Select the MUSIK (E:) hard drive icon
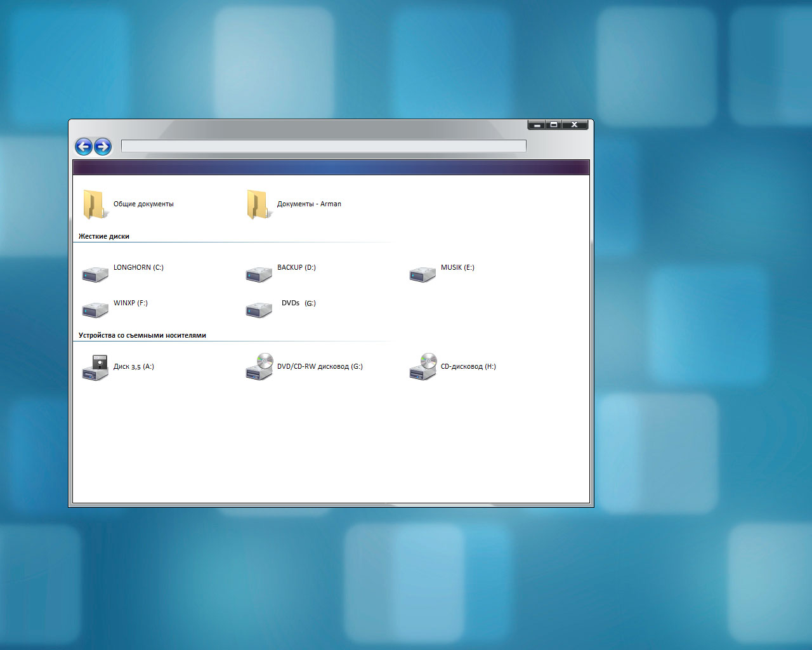The height and width of the screenshot is (650, 812). 422,274
